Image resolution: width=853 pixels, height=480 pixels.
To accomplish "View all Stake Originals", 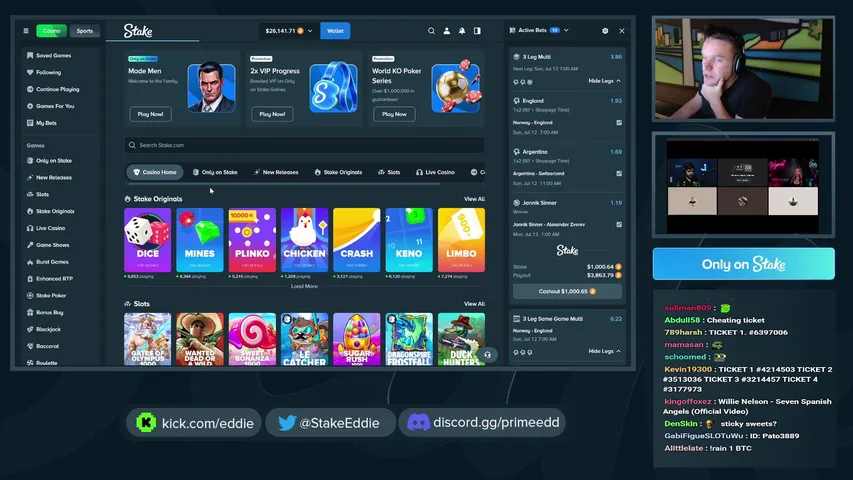I will pos(474,199).
